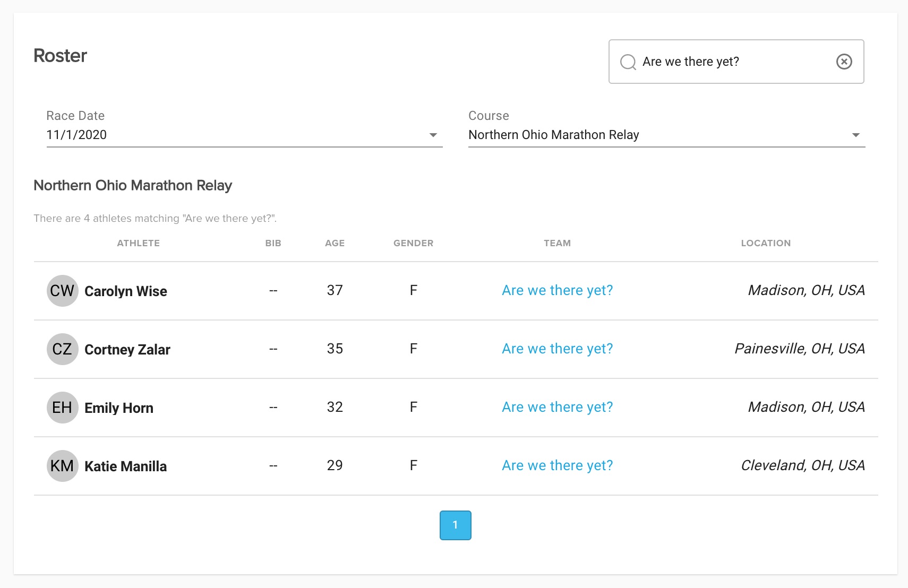Click the CW avatar for Carolyn Wise
This screenshot has height=588, width=908.
click(63, 291)
